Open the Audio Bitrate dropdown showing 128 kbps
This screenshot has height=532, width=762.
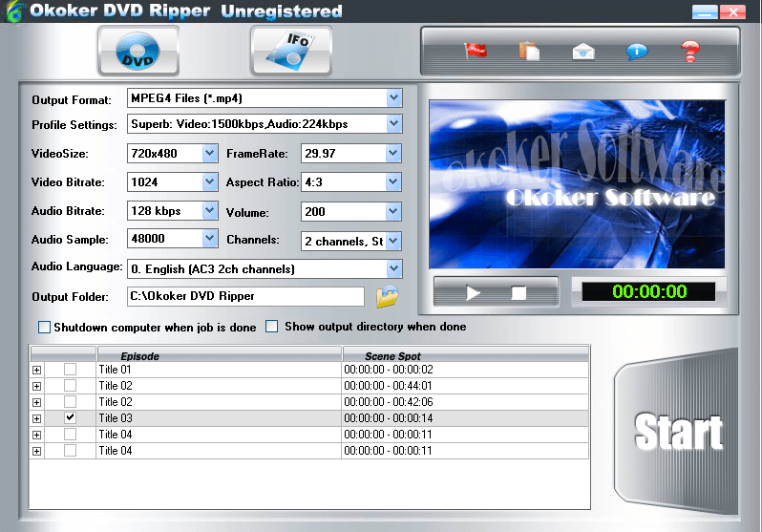(x=209, y=210)
